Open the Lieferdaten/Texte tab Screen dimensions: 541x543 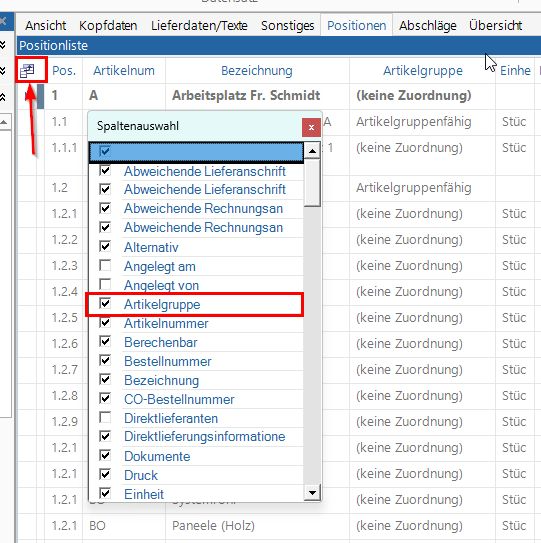(x=199, y=26)
